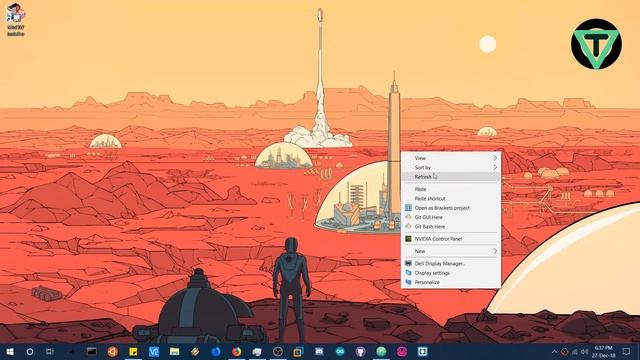
Task: Open File Explorer from the taskbar
Action: coord(175,351)
